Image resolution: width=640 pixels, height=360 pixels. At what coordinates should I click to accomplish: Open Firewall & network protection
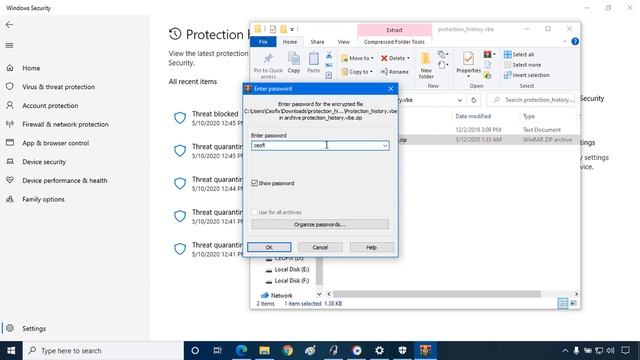65,124
